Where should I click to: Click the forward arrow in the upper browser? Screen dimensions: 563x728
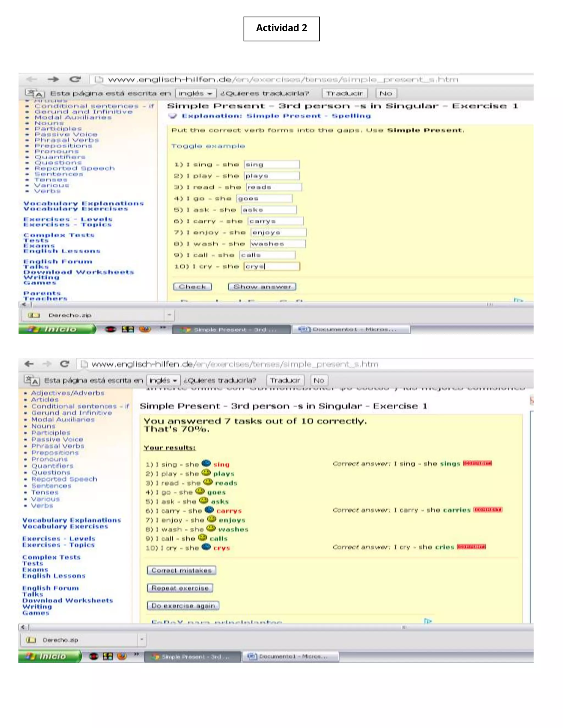(x=53, y=79)
